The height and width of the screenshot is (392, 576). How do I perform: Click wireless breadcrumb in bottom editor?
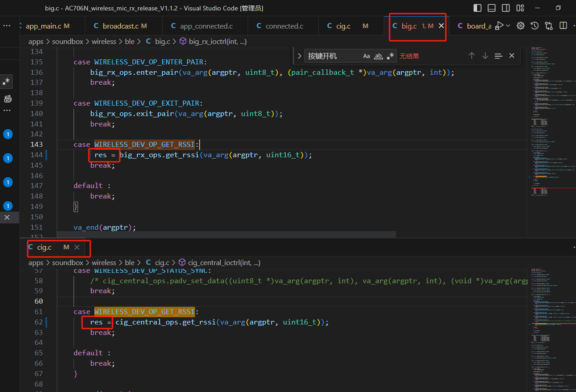pyautogui.click(x=104, y=263)
